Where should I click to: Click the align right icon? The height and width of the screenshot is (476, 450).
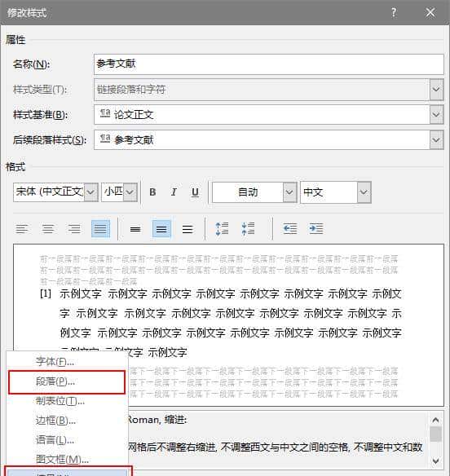pos(74,229)
